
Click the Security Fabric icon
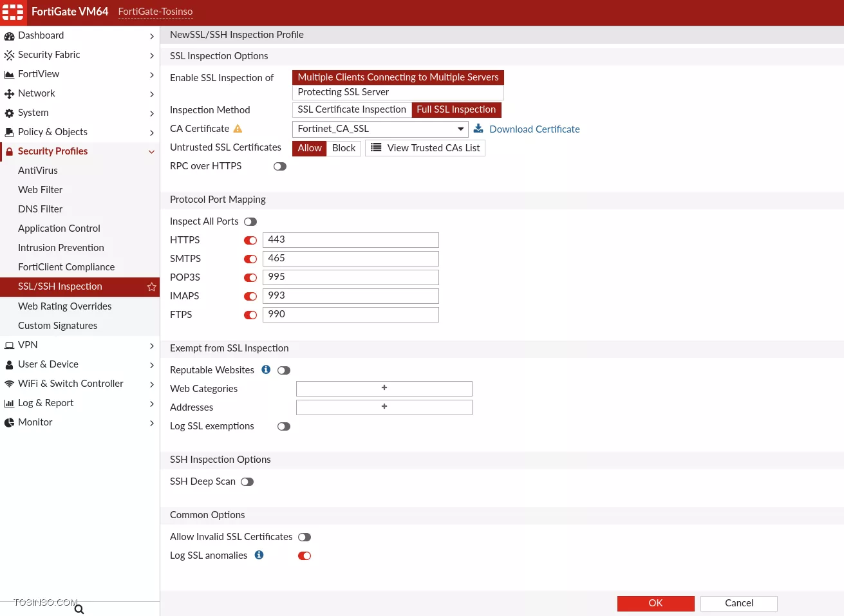(x=9, y=55)
